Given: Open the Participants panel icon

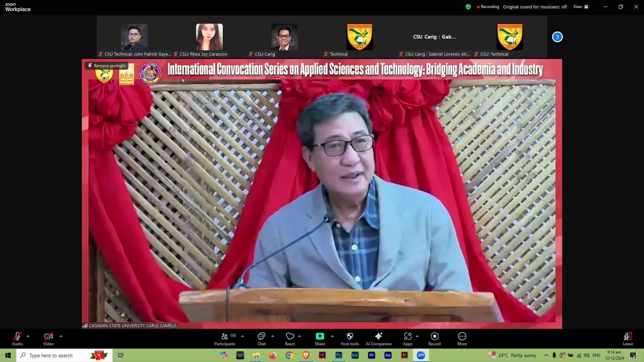Looking at the screenshot, I should point(225,336).
